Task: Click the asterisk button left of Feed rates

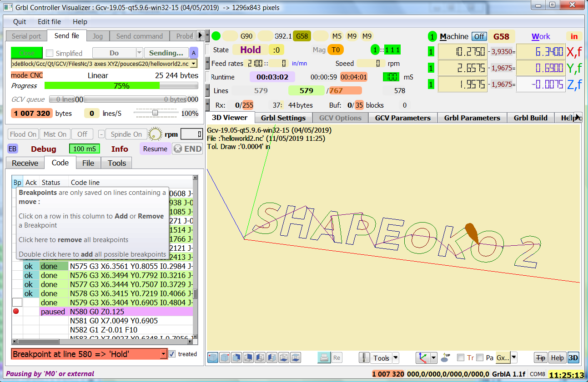Action: click(x=207, y=63)
